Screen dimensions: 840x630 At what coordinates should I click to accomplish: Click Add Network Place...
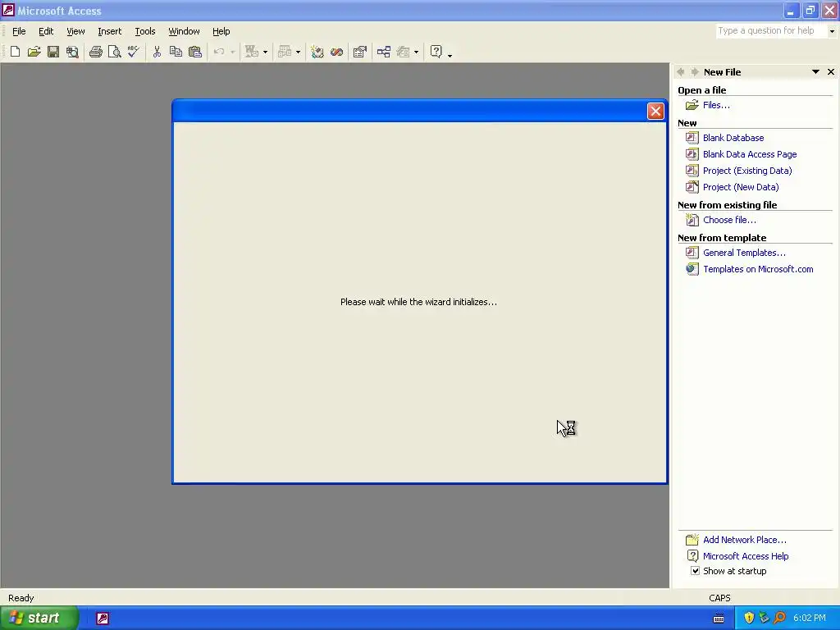(x=745, y=540)
